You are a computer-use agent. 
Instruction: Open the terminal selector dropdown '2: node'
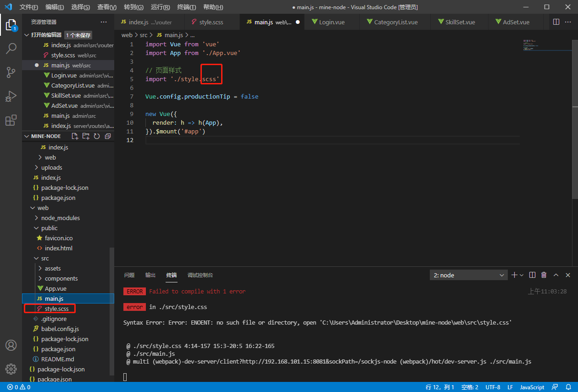pyautogui.click(x=469, y=275)
